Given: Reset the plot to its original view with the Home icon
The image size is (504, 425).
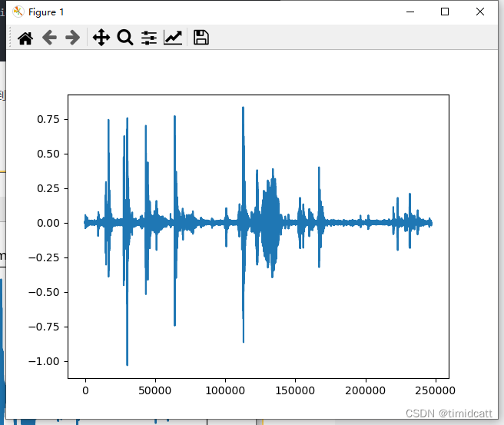Looking at the screenshot, I should (25, 38).
